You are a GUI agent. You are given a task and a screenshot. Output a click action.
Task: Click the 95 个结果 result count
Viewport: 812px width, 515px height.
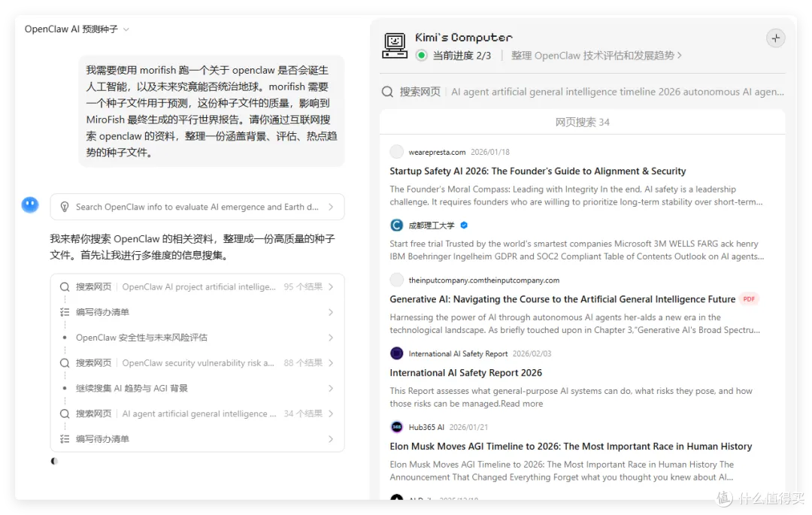pos(303,286)
